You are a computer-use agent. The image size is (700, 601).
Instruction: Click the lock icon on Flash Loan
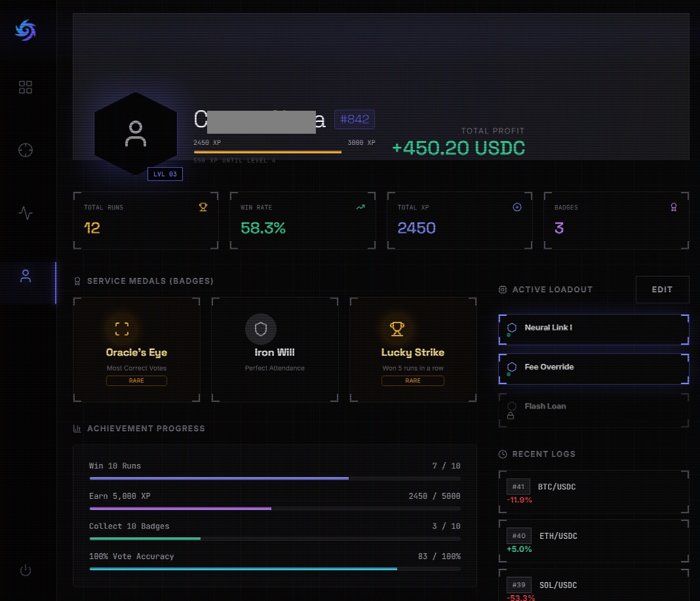511,416
